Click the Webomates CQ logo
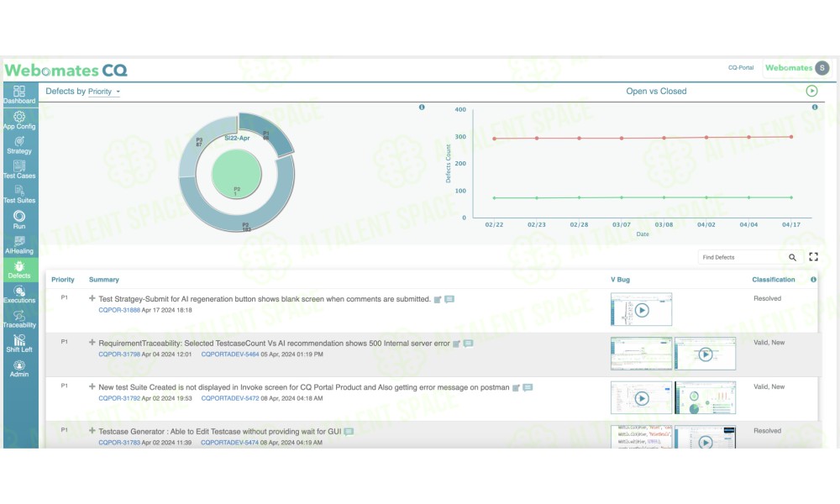The width and height of the screenshot is (840, 504). point(66,71)
